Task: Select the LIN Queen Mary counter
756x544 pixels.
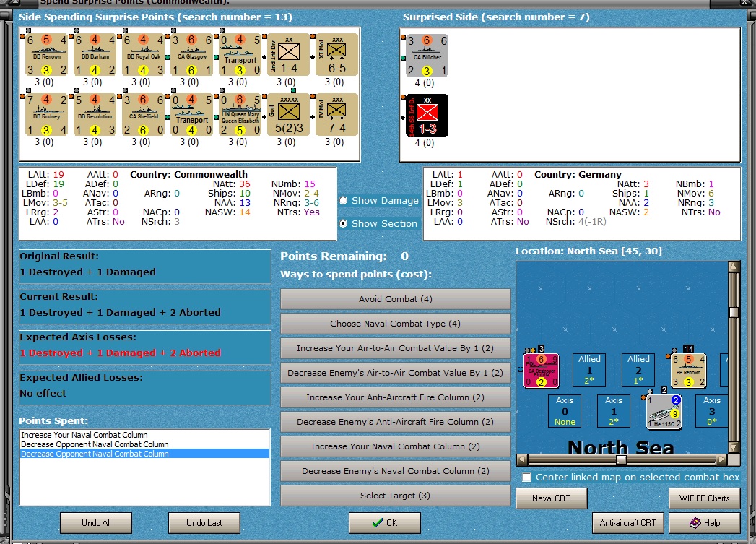Action: click(x=240, y=114)
